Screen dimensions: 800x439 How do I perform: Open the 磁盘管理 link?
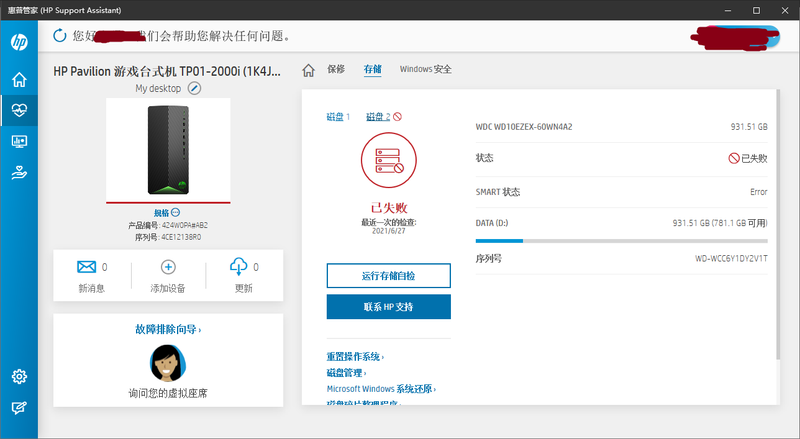(346, 373)
